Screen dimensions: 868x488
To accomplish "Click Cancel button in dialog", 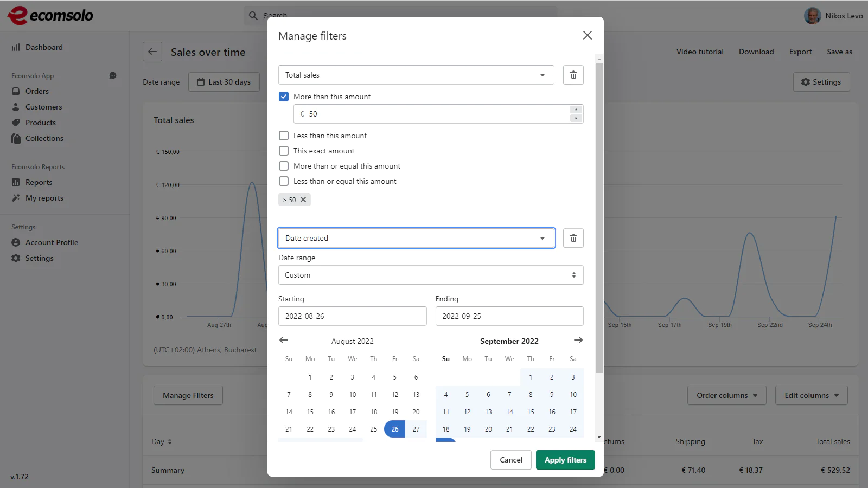I will [x=511, y=460].
